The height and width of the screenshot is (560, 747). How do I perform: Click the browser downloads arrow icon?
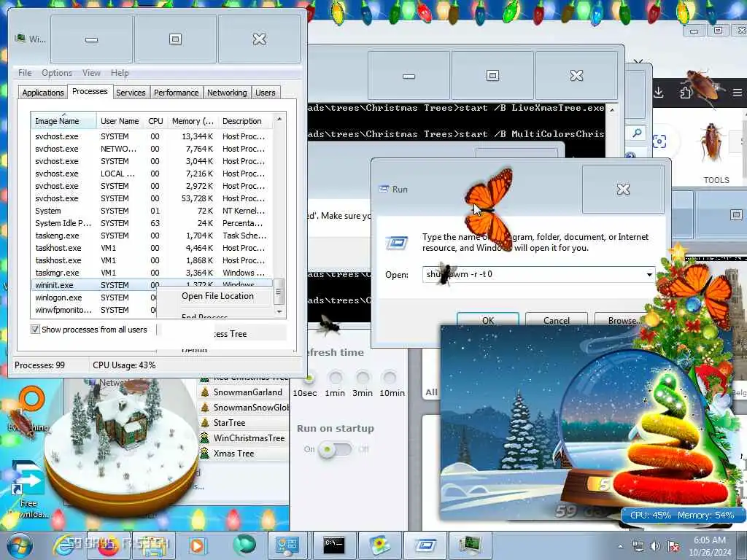(659, 92)
